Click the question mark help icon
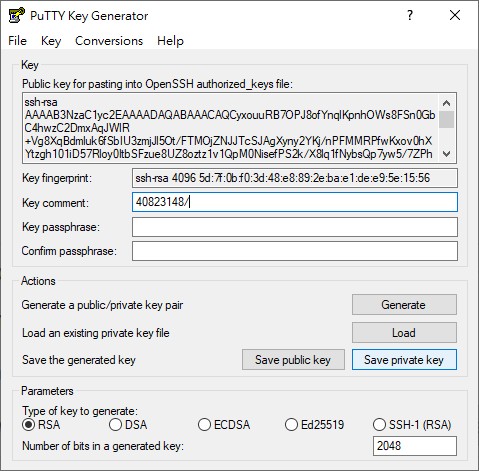 [410, 15]
